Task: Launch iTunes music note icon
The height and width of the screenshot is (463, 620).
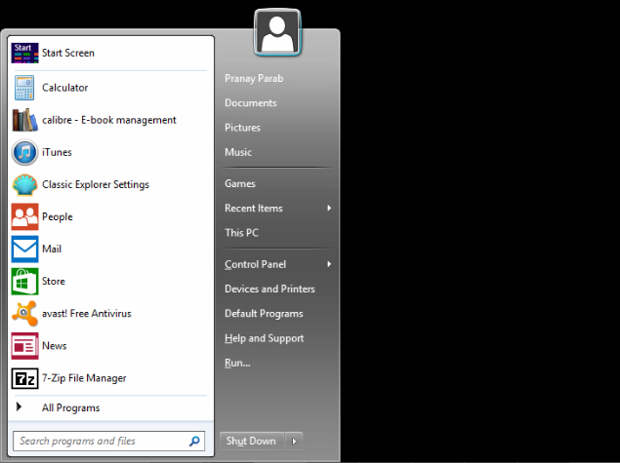Action: point(25,152)
